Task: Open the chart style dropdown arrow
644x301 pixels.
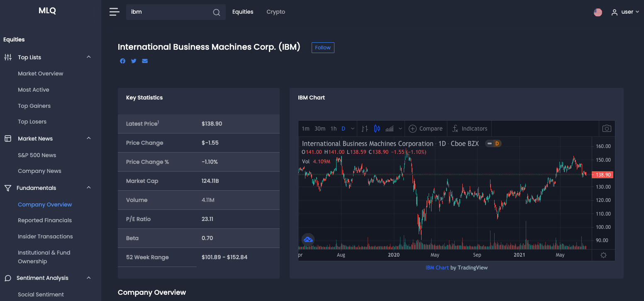Action: coord(400,129)
